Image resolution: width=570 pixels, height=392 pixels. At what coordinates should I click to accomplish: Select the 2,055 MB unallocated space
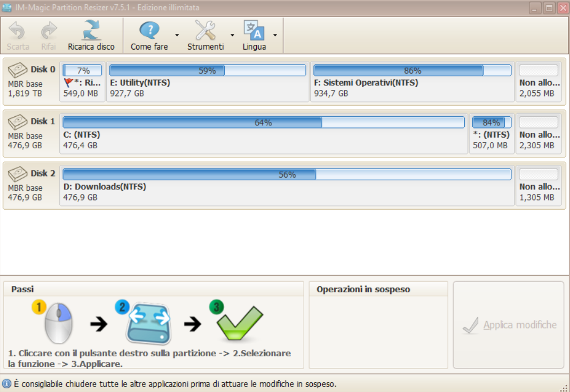point(539,82)
